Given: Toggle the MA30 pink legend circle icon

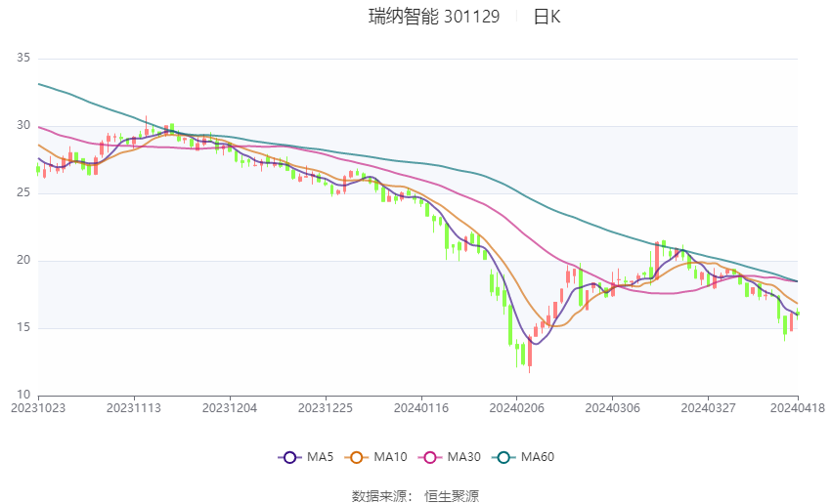Looking at the screenshot, I should [430, 457].
